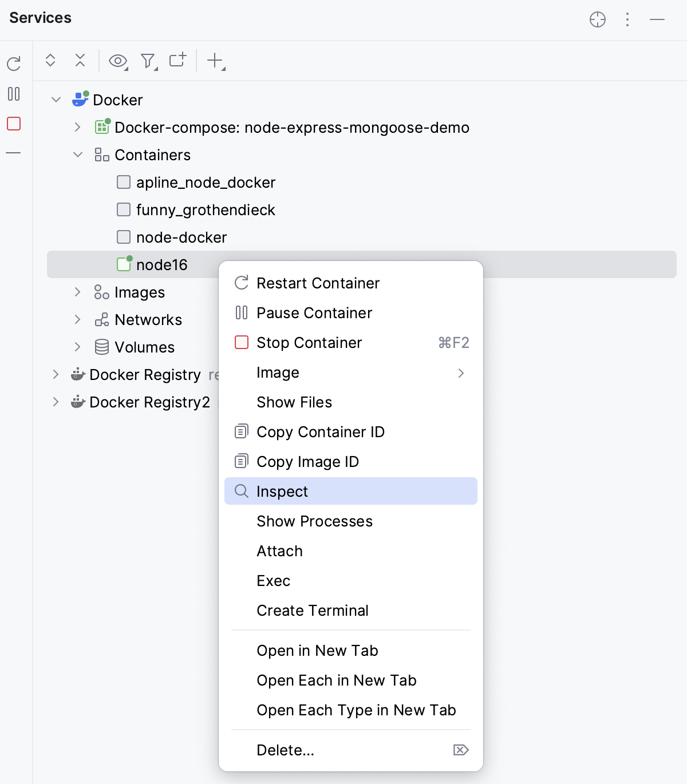The height and width of the screenshot is (784, 687).
Task: Open the Image submenu
Action: 278,373
